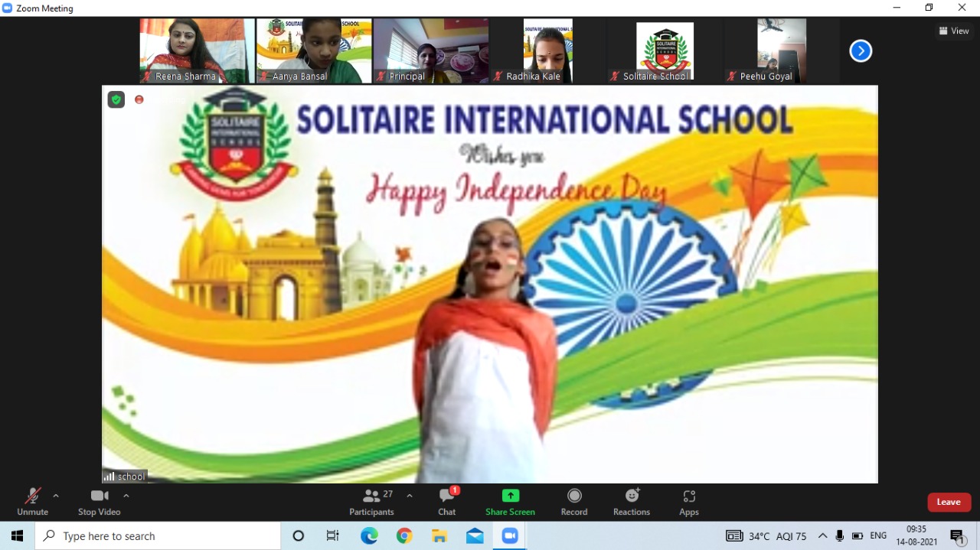980x550 pixels.
Task: Open the Windows Start menu
Action: pyautogui.click(x=17, y=536)
